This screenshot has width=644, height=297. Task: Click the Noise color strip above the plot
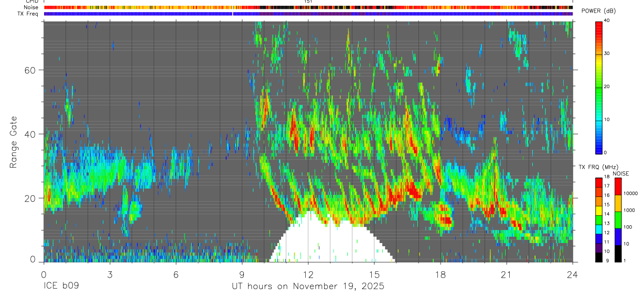308,7
